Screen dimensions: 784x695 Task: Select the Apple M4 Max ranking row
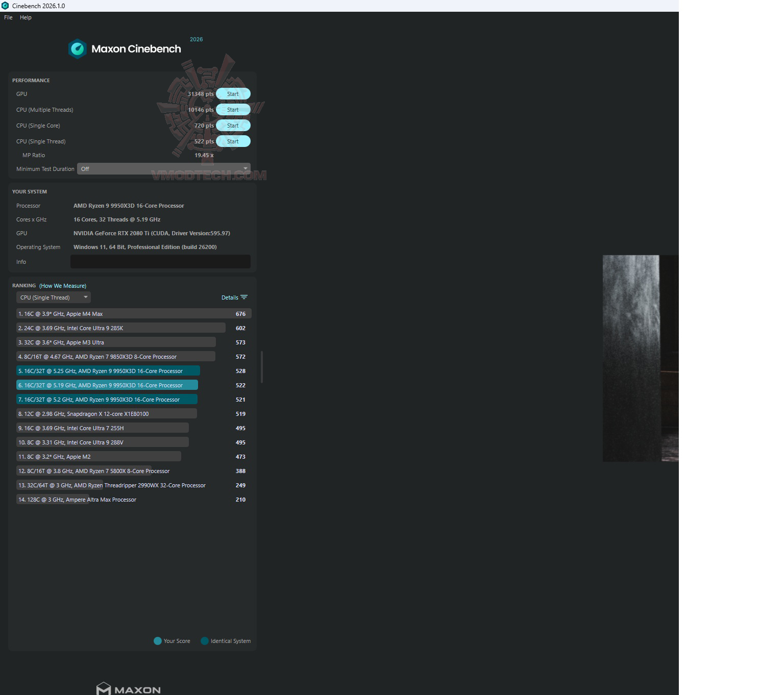point(134,314)
